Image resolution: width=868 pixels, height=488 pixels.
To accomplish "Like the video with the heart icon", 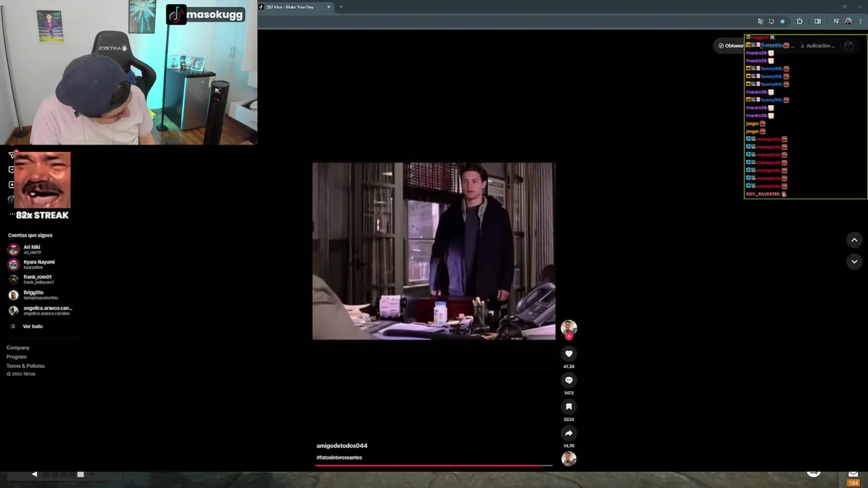I will 569,353.
